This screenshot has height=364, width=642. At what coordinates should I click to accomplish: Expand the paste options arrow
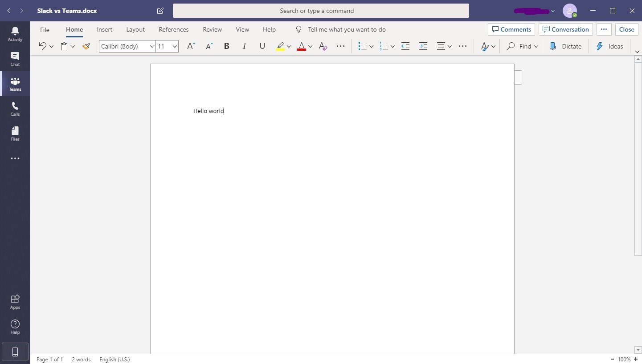point(73,46)
